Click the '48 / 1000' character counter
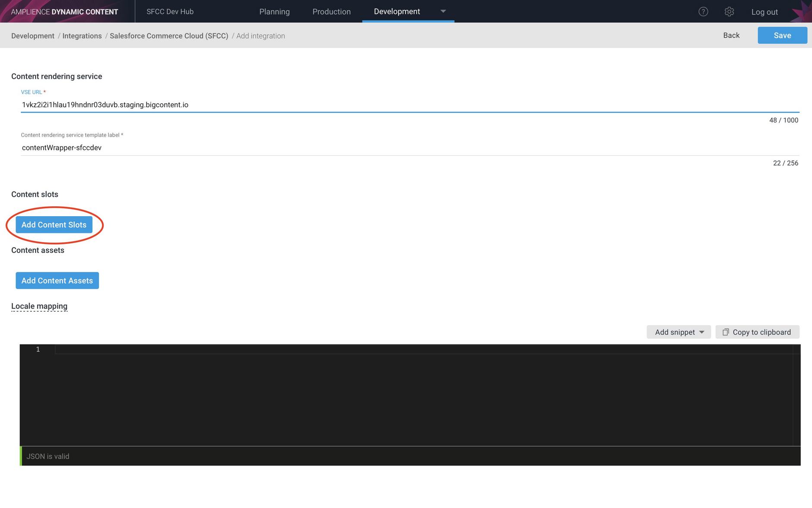Image resolution: width=812 pixels, height=508 pixels. coord(783,120)
